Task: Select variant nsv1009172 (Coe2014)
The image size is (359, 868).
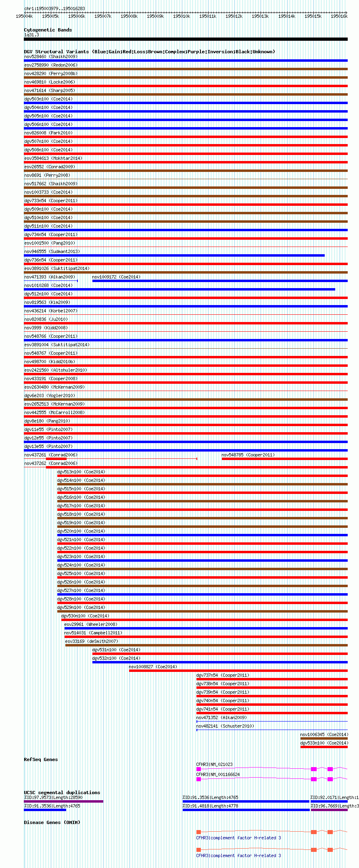Action: [116, 277]
